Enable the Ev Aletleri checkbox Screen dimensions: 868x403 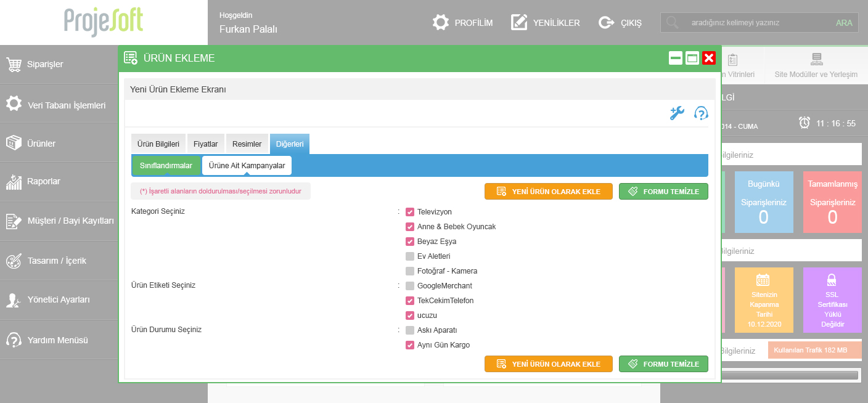point(410,256)
